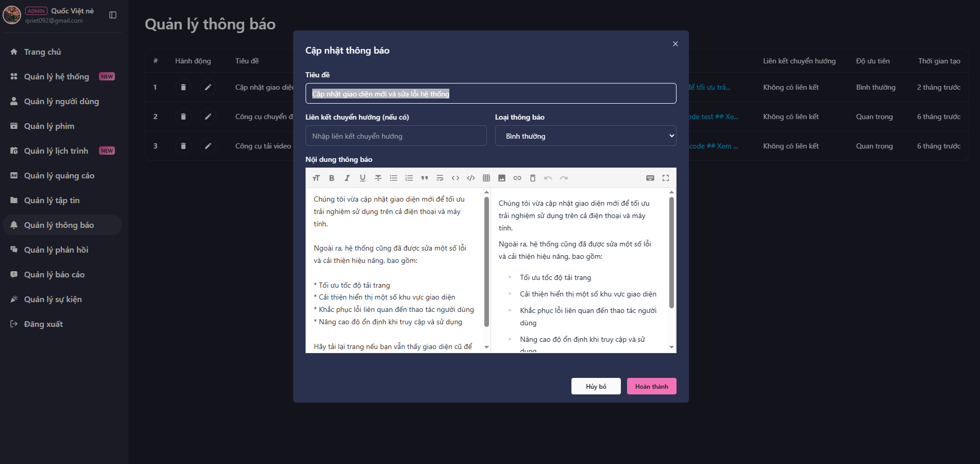Open Quản lý phim menu
This screenshot has height=464, width=980.
pyautogui.click(x=62, y=126)
